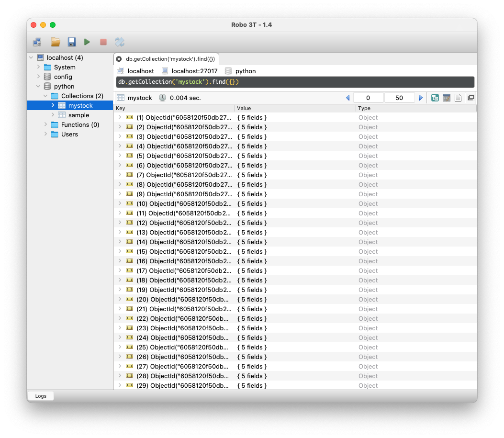Go to next page of results arrow
Viewport: 504px width, 438px height.
(421, 98)
